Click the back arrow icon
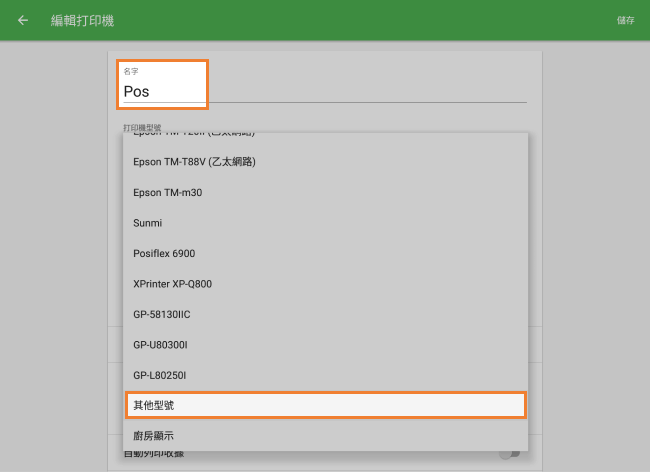 [23, 20]
